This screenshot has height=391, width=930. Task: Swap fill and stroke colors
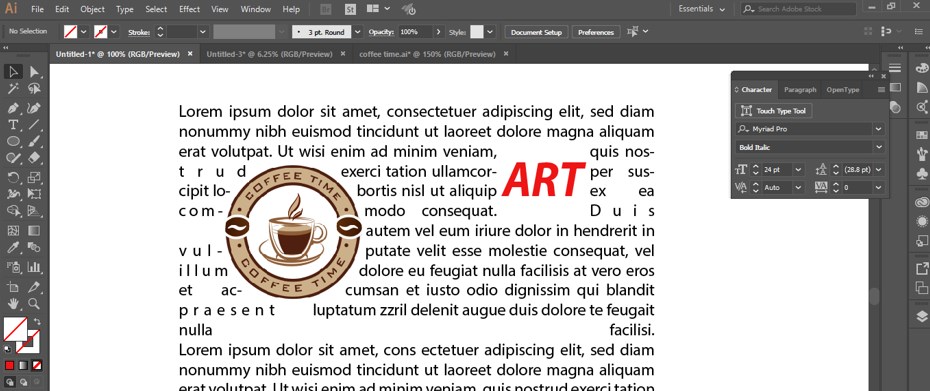click(x=37, y=321)
